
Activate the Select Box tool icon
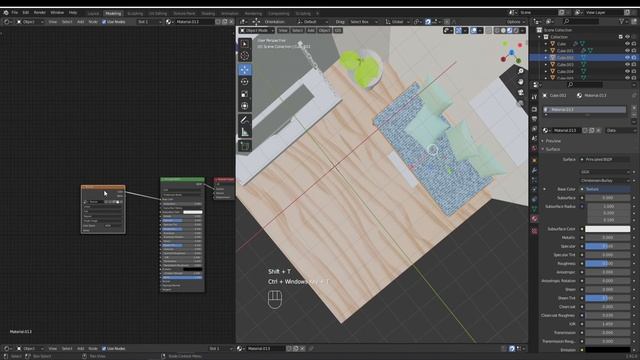pyautogui.click(x=244, y=44)
